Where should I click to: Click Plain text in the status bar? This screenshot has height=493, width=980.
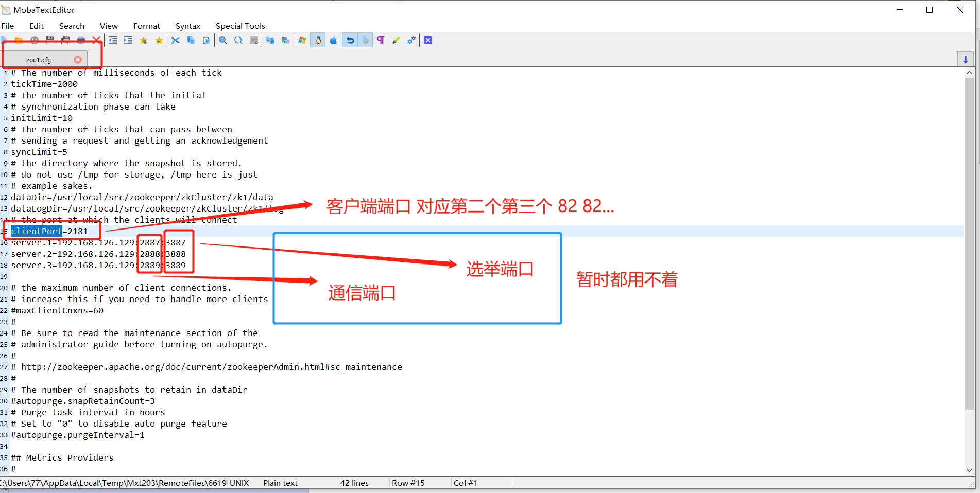click(281, 483)
